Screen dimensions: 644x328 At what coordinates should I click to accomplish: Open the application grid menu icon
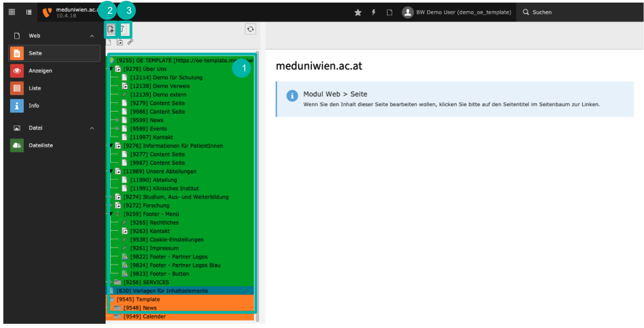pos(12,12)
